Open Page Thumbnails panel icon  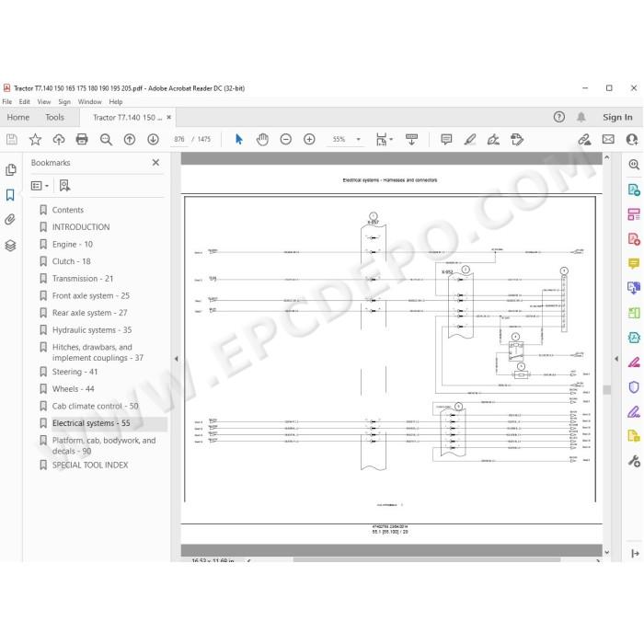tap(11, 170)
